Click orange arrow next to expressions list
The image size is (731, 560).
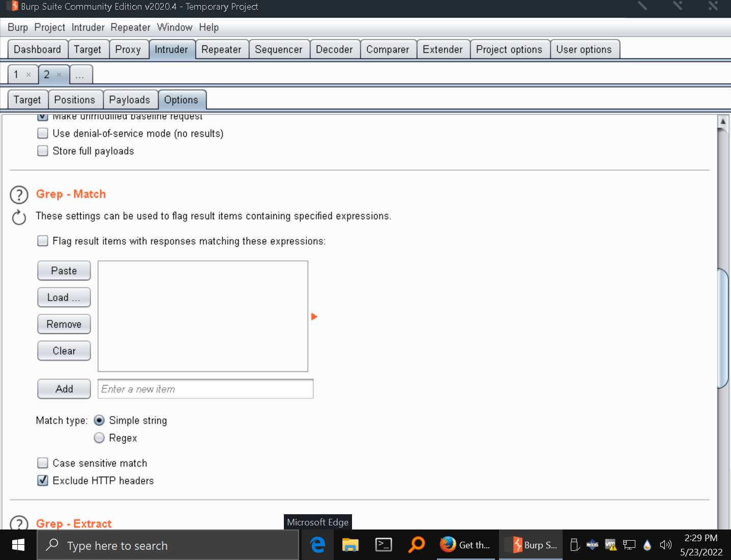[314, 316]
